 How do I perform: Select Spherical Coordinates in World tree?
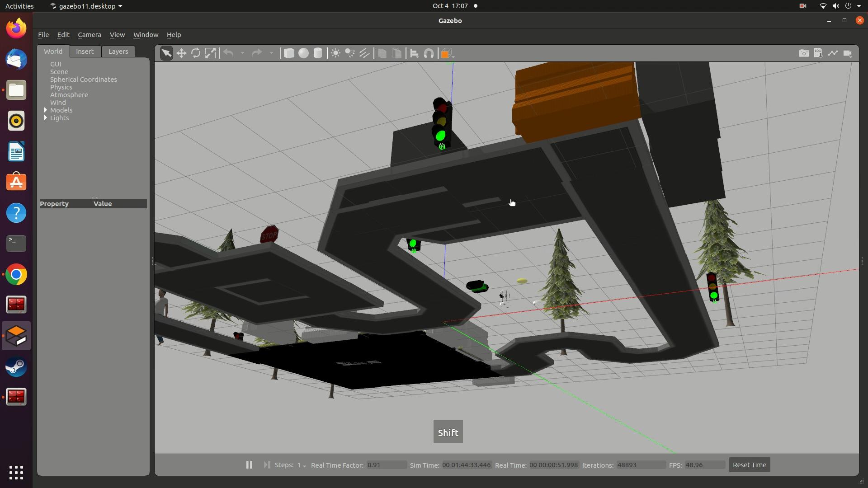point(84,80)
